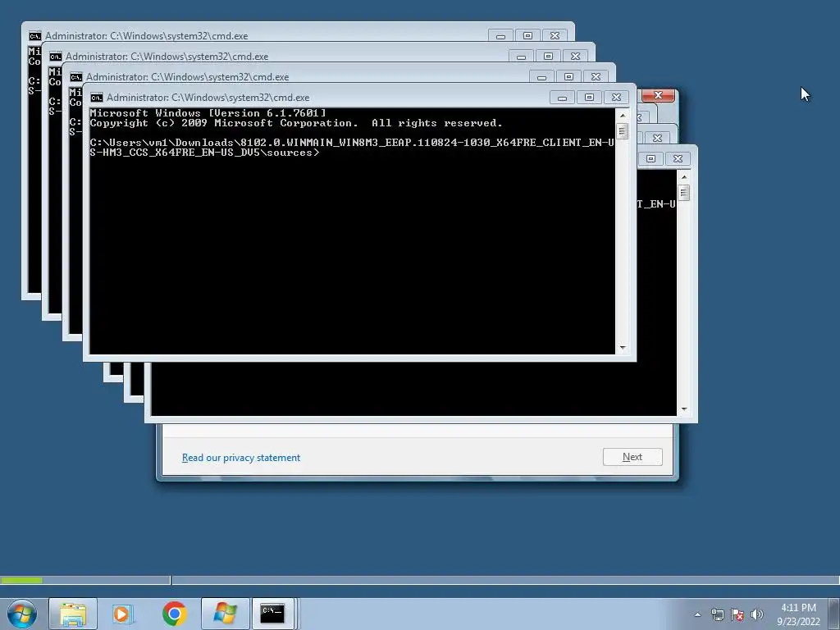Maximize the rearmost cmd.exe window

coord(527,36)
